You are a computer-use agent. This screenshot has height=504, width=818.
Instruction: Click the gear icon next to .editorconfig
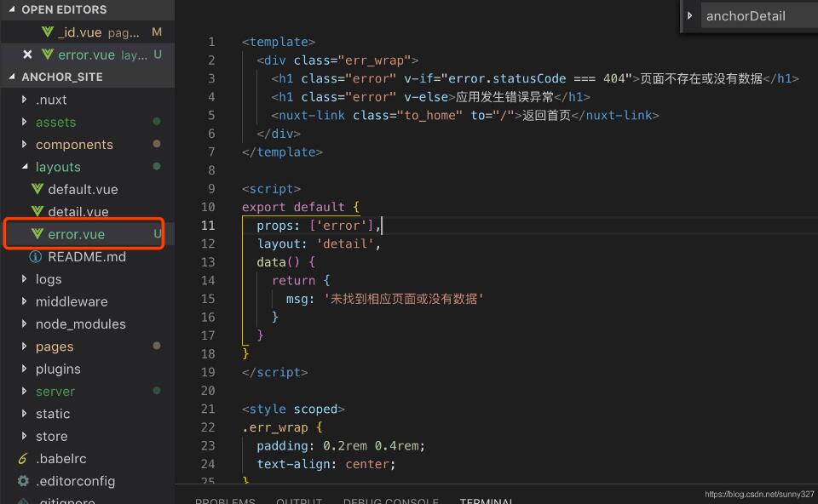[23, 480]
